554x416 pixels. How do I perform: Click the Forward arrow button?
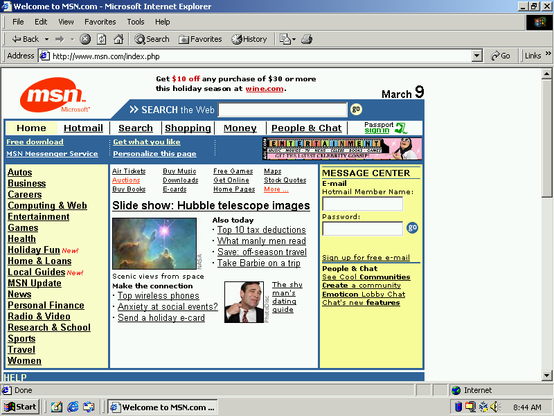coord(59,39)
